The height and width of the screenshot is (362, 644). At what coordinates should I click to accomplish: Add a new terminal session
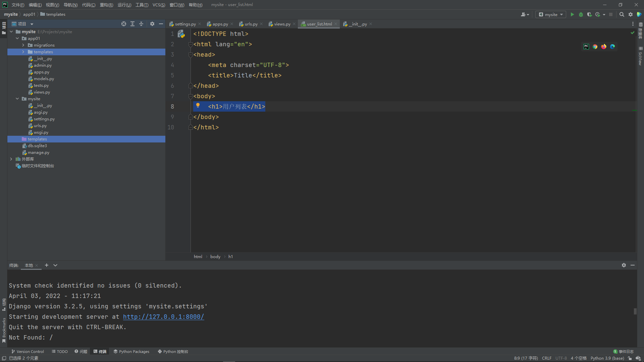pyautogui.click(x=47, y=265)
